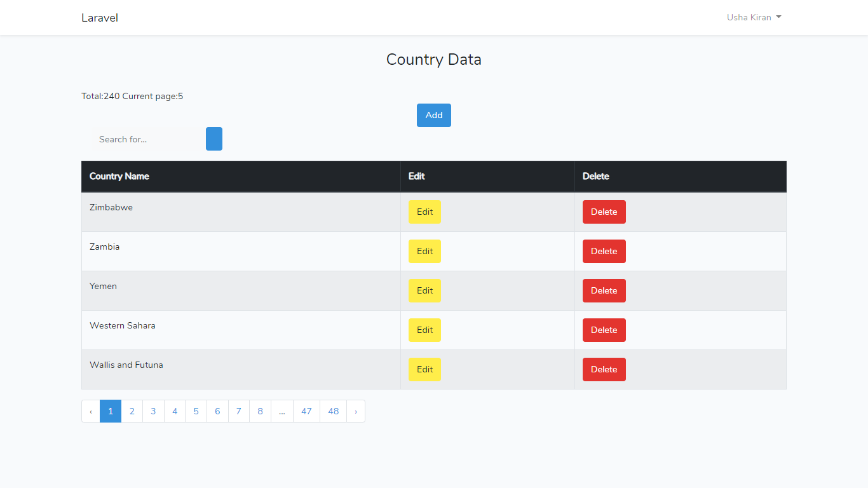The height and width of the screenshot is (488, 868).
Task: Delete the Western Sahara row
Action: tap(604, 330)
